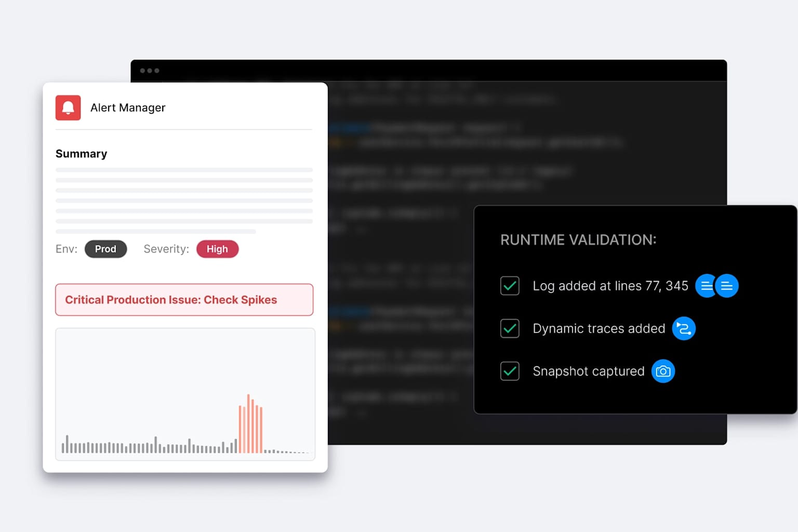Select the Runtime Validation panel title
This screenshot has height=532, width=798.
pos(578,240)
